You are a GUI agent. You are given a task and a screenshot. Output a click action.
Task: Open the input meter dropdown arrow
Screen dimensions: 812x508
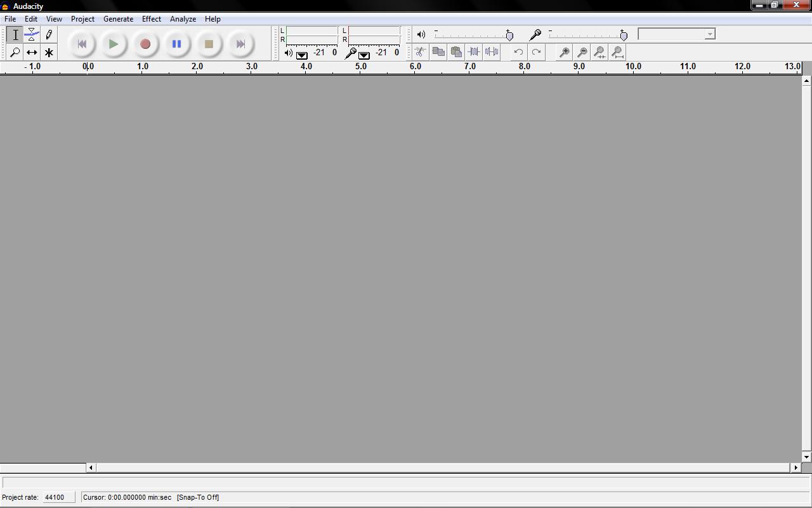coord(364,55)
